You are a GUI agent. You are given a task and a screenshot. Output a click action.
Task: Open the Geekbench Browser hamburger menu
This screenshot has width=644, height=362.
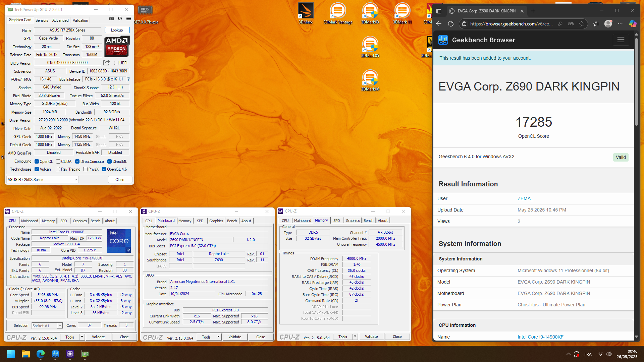pyautogui.click(x=621, y=40)
